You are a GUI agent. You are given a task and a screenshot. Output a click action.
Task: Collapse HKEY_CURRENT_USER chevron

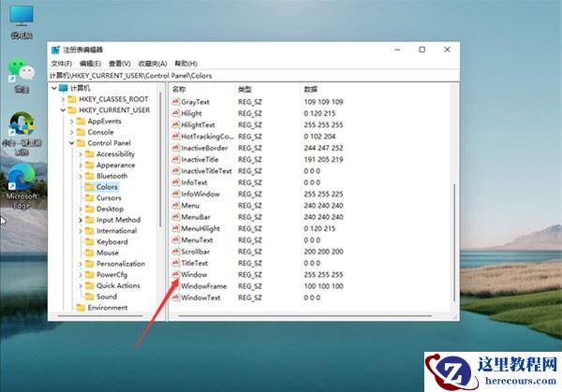point(63,109)
